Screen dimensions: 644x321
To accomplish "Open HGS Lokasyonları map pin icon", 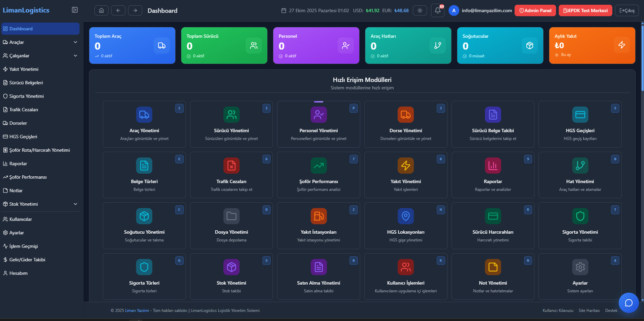I will (x=405, y=216).
